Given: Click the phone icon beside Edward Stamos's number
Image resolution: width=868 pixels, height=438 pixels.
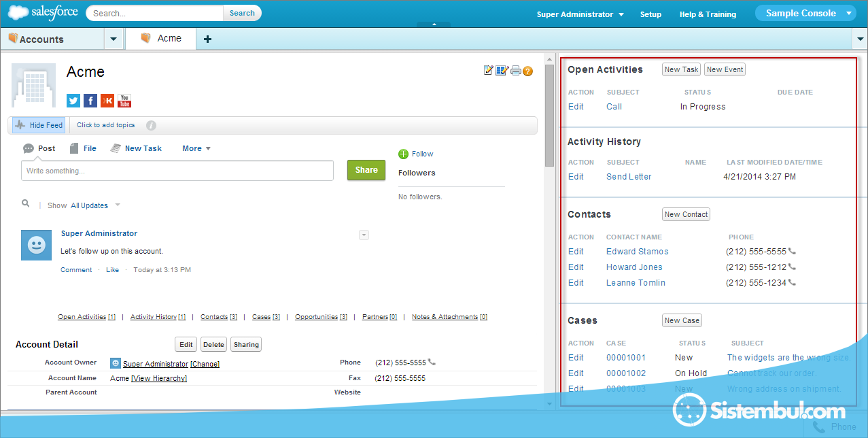Looking at the screenshot, I should pyautogui.click(x=792, y=251).
